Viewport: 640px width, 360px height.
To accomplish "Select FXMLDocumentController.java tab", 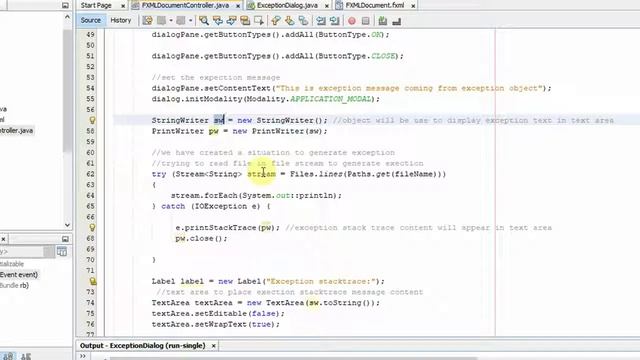I will click(x=184, y=5).
